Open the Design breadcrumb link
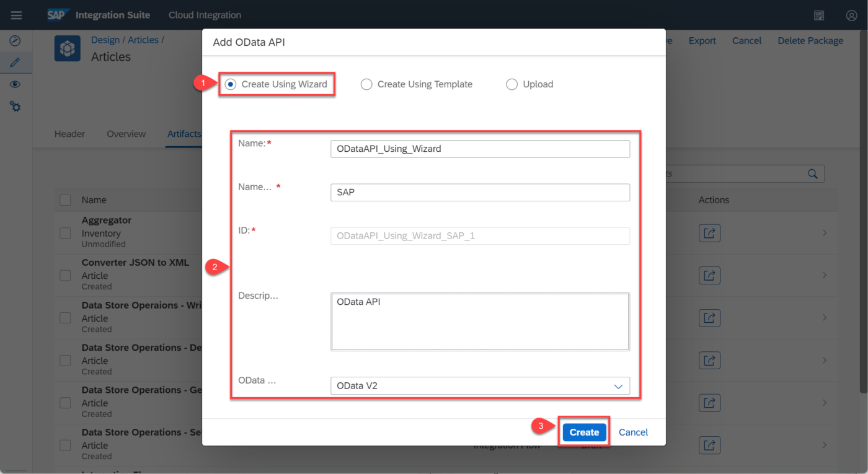Screen dimensions: 868x474 (x=105, y=40)
